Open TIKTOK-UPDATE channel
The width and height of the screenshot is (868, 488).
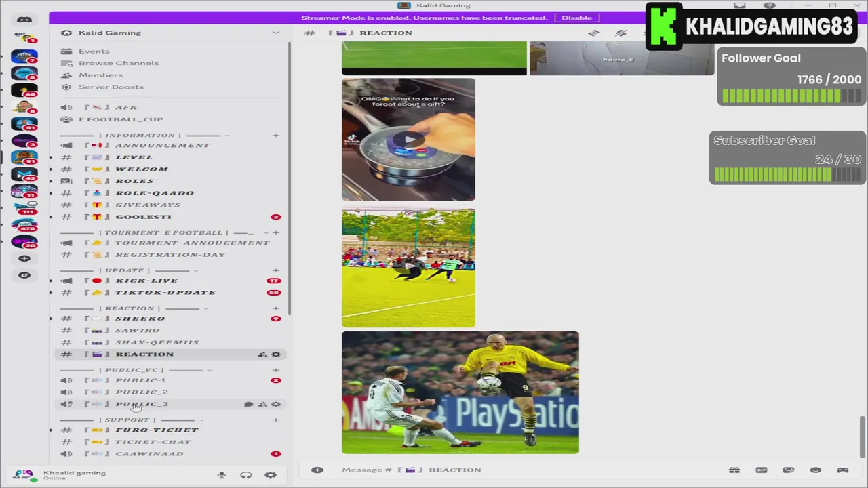tap(170, 293)
